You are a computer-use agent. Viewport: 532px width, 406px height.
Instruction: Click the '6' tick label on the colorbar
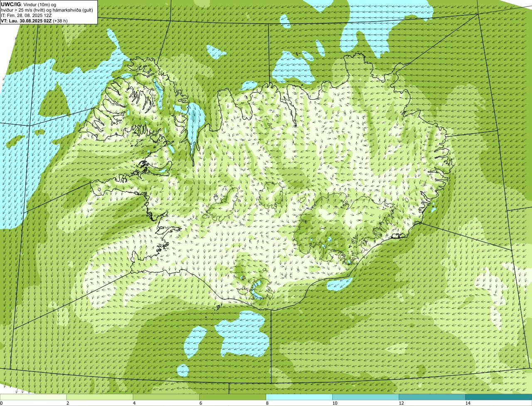pyautogui.click(x=200, y=403)
